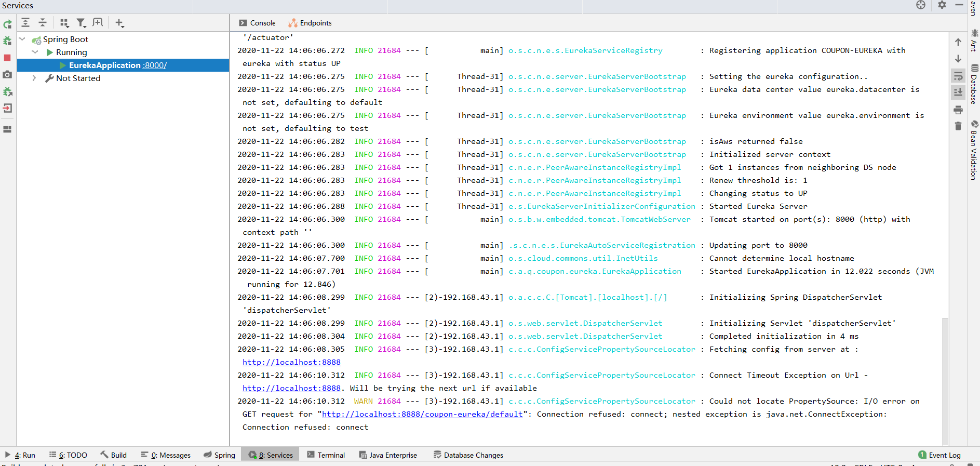
Task: Click 'Cannot determine local hostname' log message
Action: 782,258
